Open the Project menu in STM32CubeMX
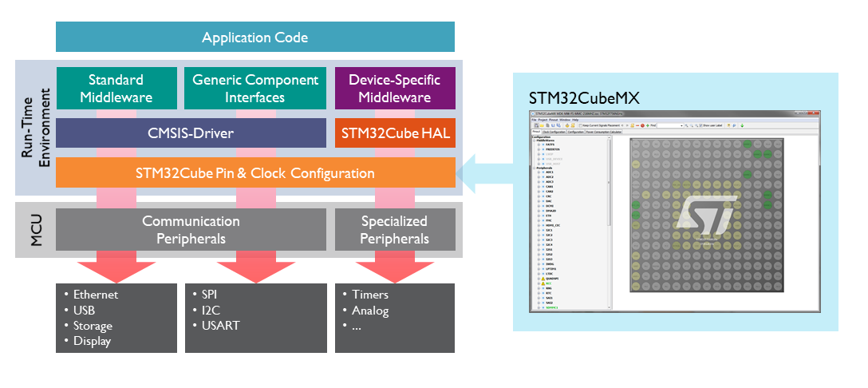 click(x=542, y=120)
